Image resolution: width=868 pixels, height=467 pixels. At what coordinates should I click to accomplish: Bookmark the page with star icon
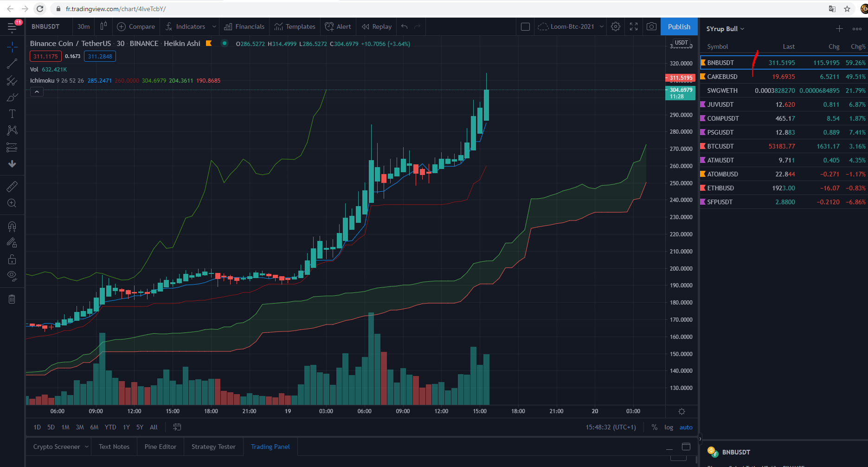tap(847, 8)
